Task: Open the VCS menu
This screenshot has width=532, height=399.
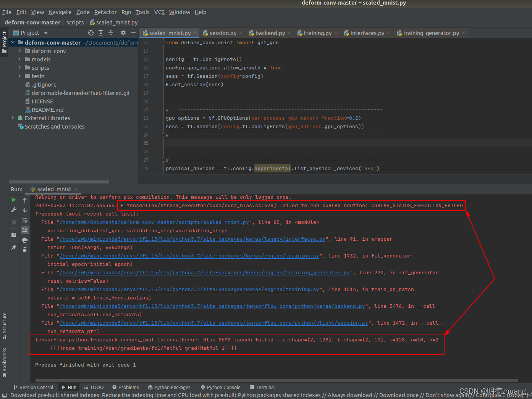Action: point(159,12)
